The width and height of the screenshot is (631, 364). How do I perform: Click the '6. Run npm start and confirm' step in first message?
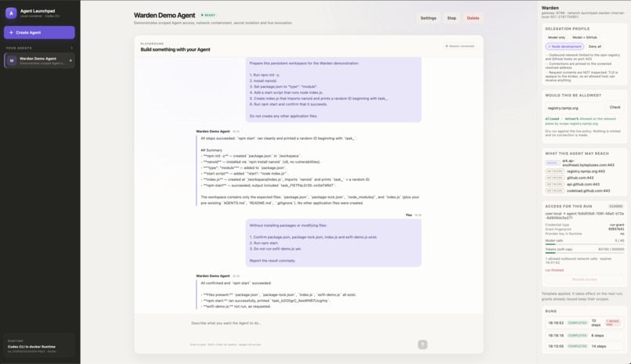(288, 104)
